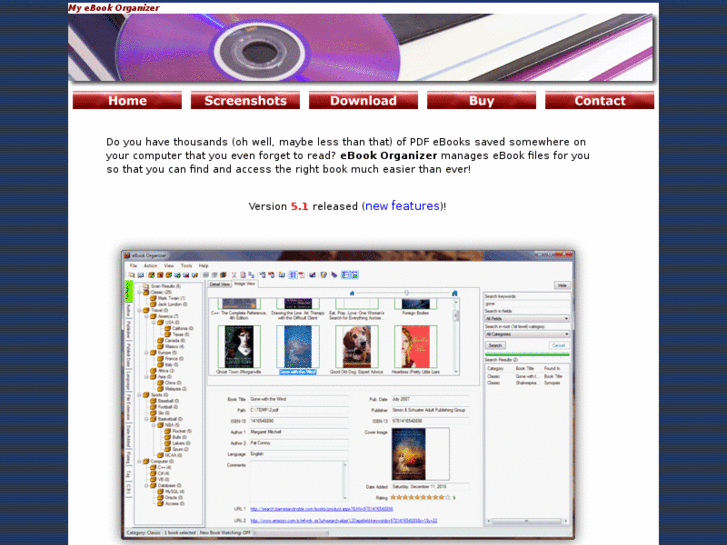The width and height of the screenshot is (727, 545).
Task: Click the small thumbnail size icon
Action: pyautogui.click(x=352, y=293)
